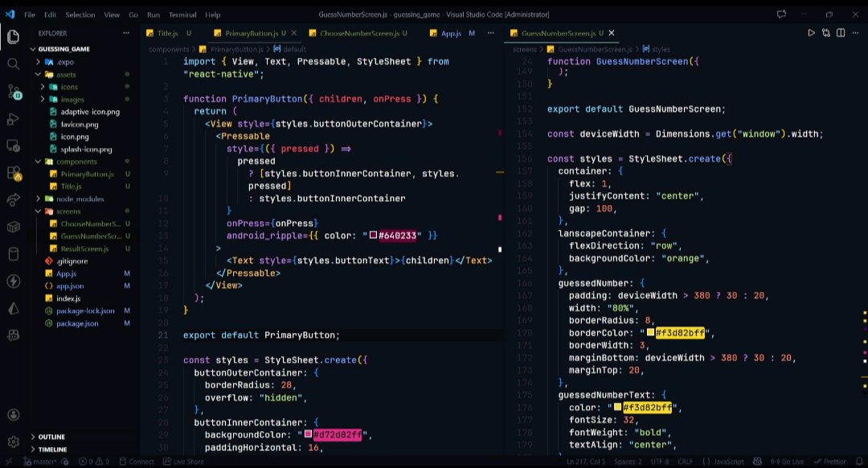Switch to the App.js tab
Image resolution: width=868 pixels, height=468 pixels.
click(450, 33)
